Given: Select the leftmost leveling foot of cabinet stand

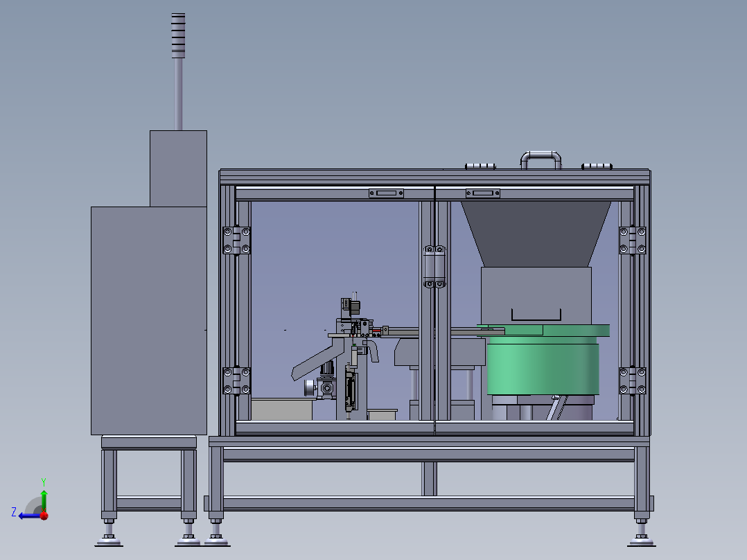Looking at the screenshot, I should [109, 533].
